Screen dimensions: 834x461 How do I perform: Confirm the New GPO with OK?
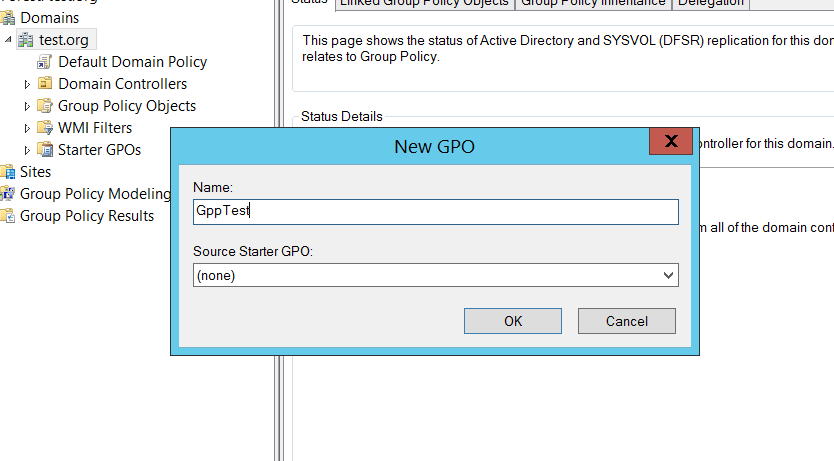click(x=512, y=321)
